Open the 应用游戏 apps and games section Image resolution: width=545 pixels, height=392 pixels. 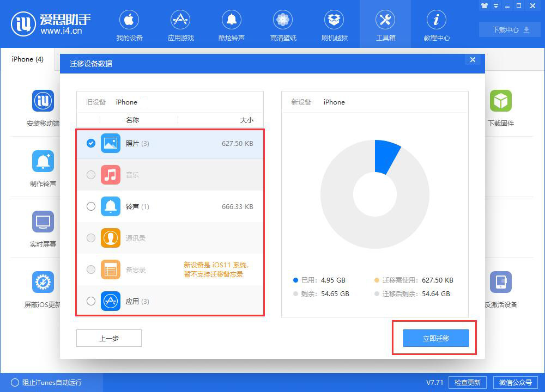[180, 24]
